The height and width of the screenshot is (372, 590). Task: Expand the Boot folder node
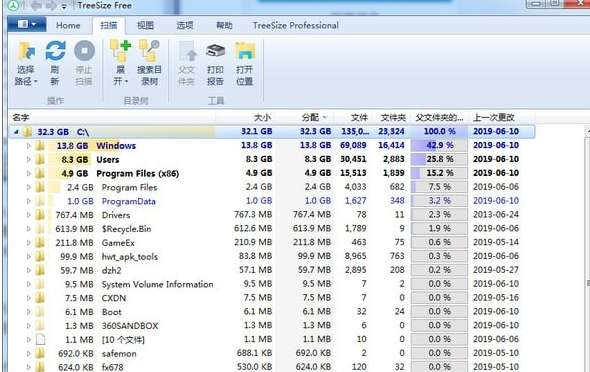click(x=29, y=312)
